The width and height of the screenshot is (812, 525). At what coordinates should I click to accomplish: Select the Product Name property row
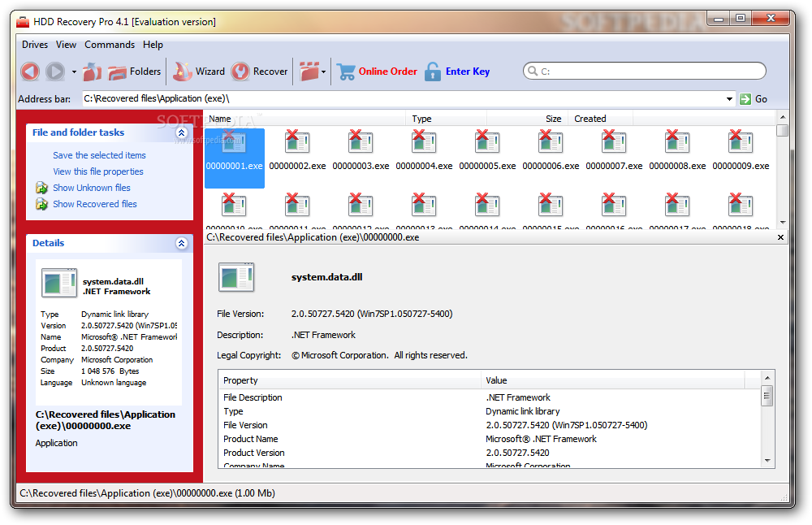coord(490,439)
